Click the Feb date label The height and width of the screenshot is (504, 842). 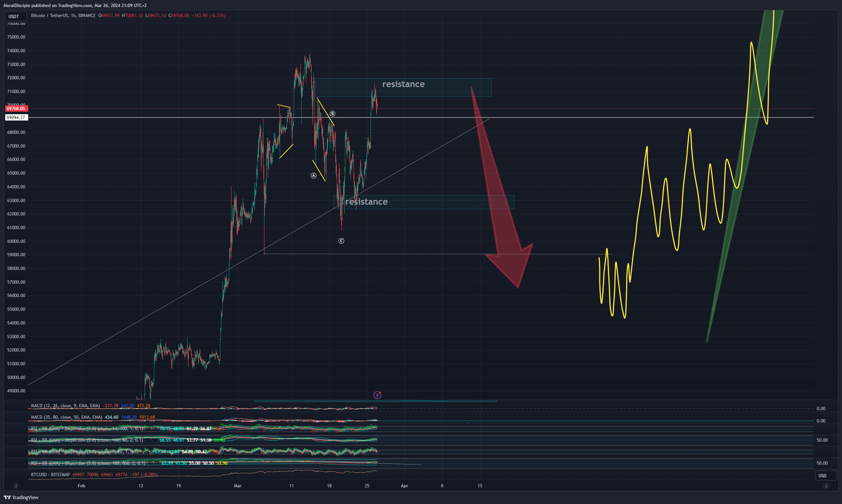point(82,486)
